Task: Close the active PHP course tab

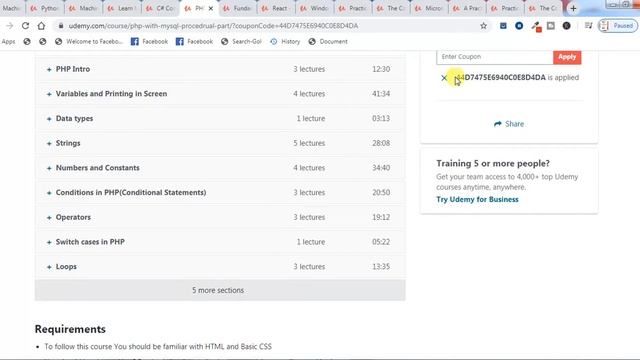Action: 211,8
